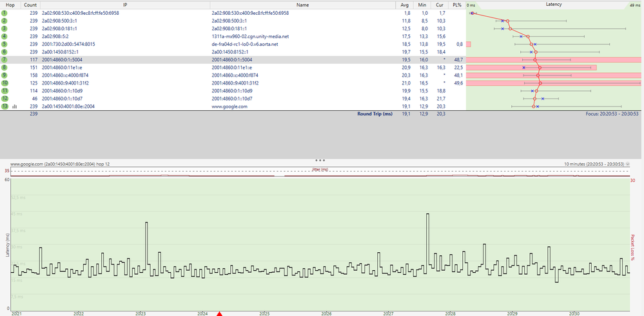Click the Latency graph column header
The width and height of the screenshot is (644, 316).
coord(553,5)
